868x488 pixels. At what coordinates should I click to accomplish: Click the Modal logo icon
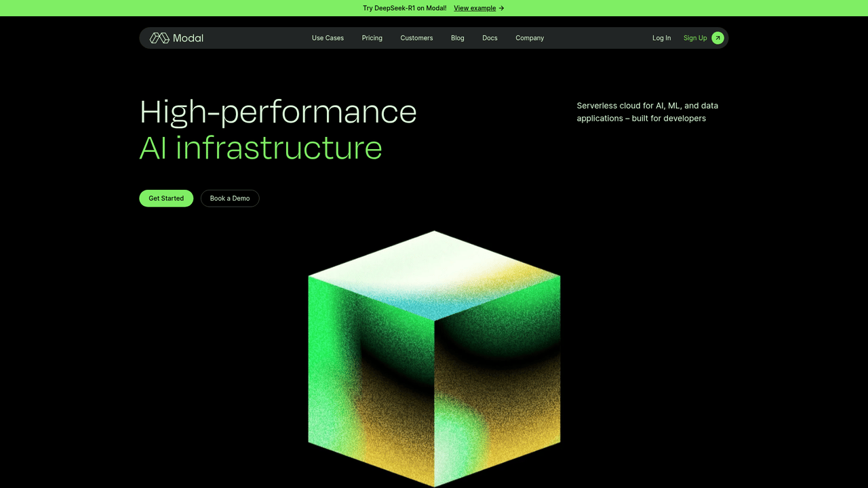[x=159, y=38]
